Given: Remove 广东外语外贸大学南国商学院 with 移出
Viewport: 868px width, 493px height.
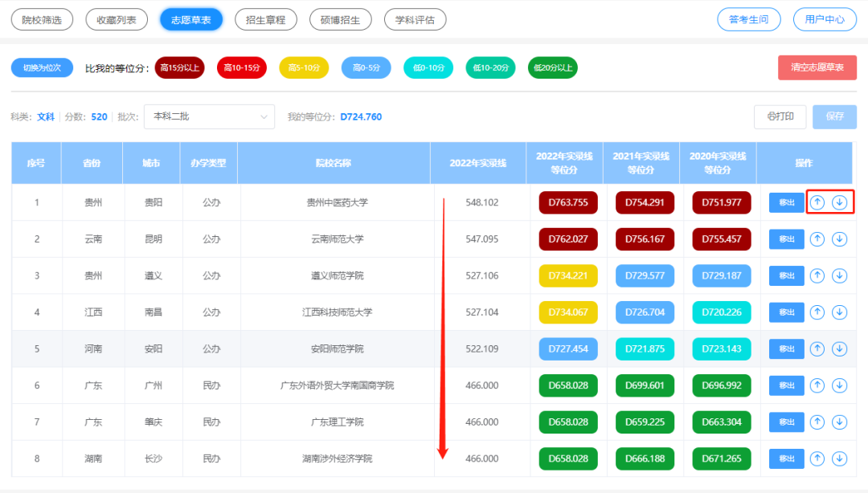Looking at the screenshot, I should click(x=787, y=385).
